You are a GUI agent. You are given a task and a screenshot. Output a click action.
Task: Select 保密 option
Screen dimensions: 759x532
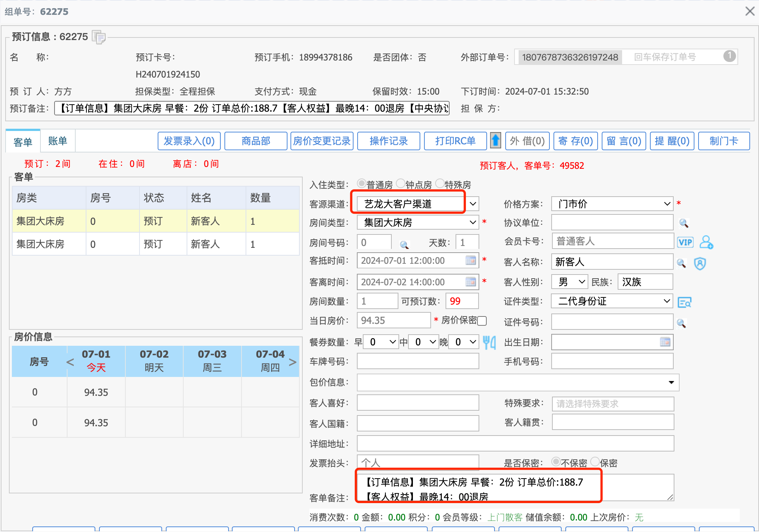[x=595, y=462]
